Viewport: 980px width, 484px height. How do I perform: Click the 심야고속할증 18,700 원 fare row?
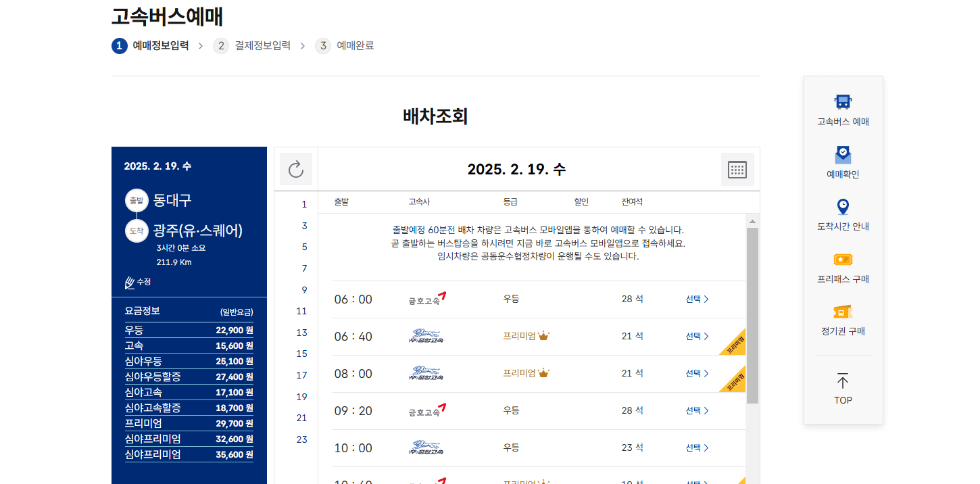189,408
